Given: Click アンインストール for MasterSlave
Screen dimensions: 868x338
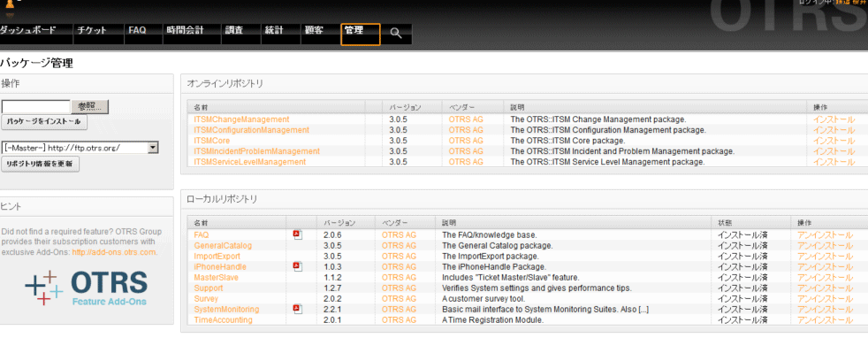Looking at the screenshot, I should tap(825, 277).
